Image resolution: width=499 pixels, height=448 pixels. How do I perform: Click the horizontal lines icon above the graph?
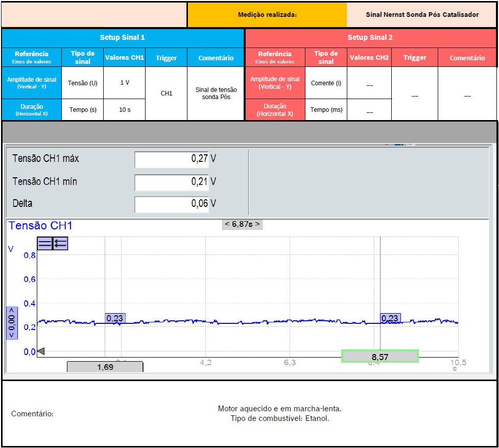click(x=45, y=244)
